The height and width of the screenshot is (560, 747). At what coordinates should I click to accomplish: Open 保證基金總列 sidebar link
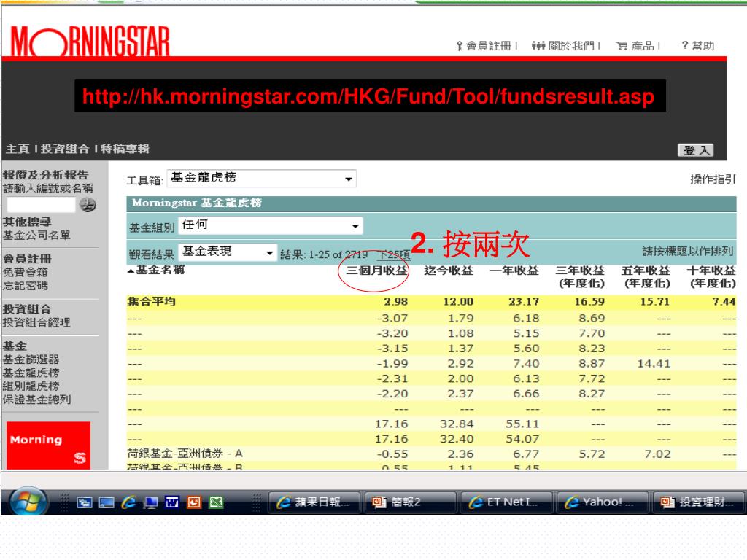[36, 400]
